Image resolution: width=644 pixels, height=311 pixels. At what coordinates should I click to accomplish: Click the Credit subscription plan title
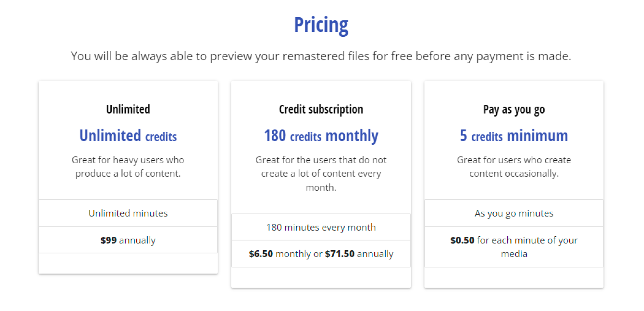(x=321, y=109)
